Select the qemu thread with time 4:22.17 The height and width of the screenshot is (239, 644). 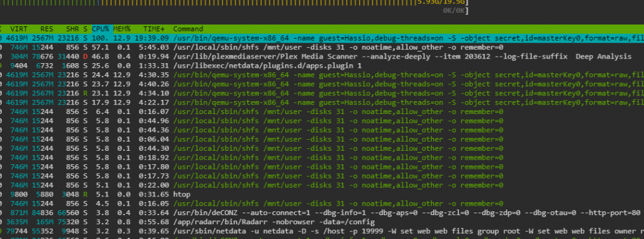point(322,102)
